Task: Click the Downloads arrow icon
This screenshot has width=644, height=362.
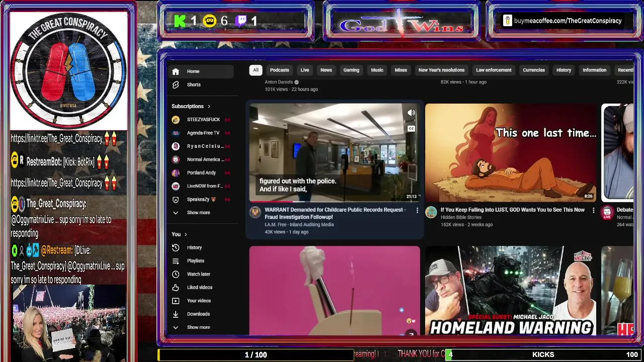Action: (x=176, y=314)
